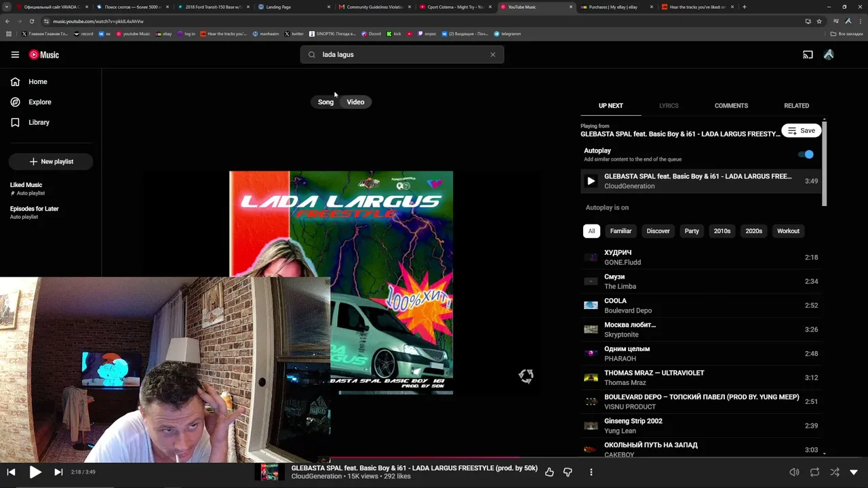This screenshot has height=488, width=868.
Task: Select the UP NEXT tab
Action: pos(610,106)
